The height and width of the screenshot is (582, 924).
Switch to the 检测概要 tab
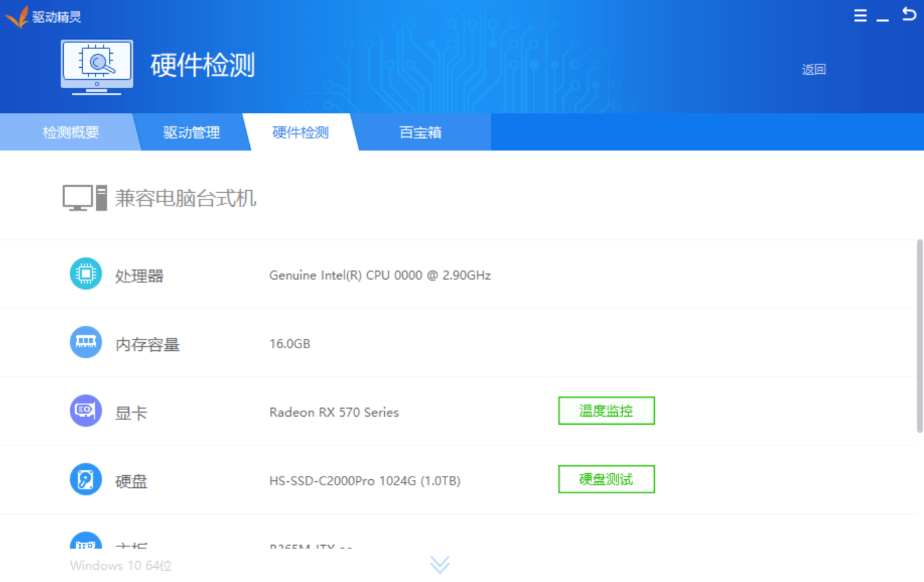tap(71, 132)
